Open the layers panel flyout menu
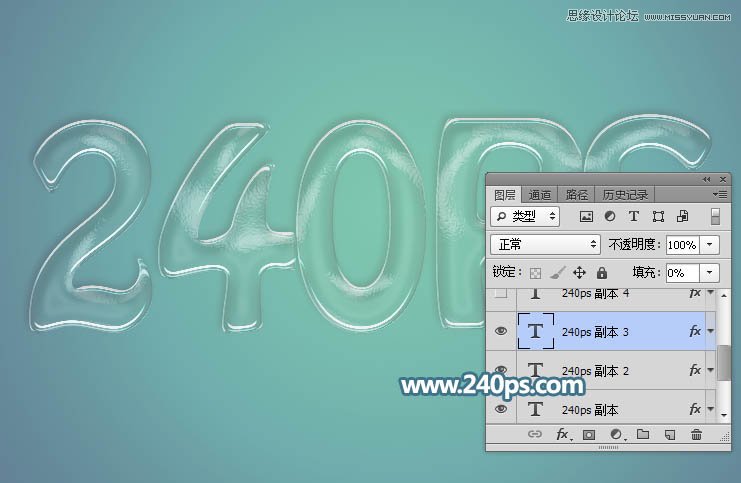Image resolution: width=741 pixels, height=483 pixels. [720, 194]
